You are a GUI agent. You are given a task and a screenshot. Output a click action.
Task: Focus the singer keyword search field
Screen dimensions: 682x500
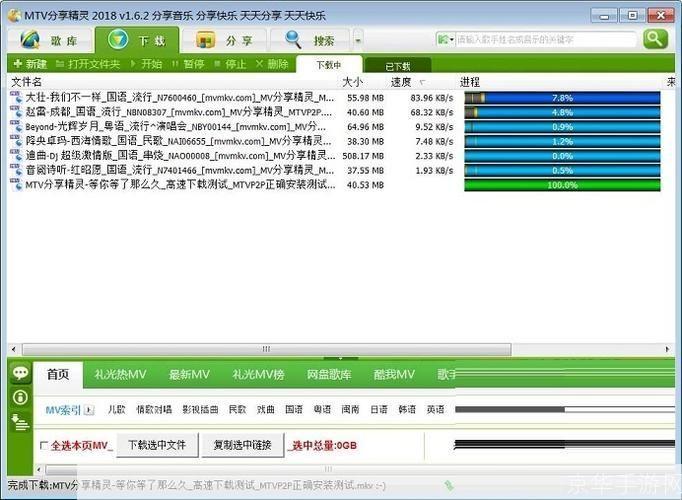(x=546, y=40)
